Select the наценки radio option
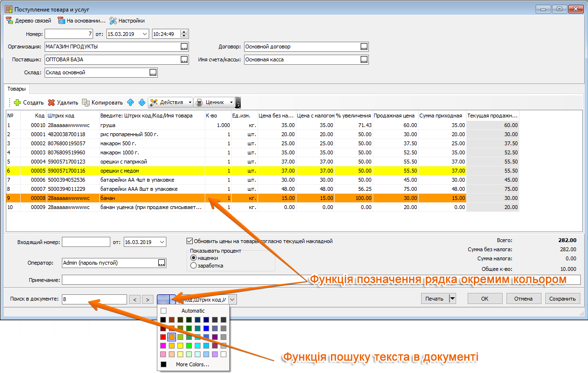The height and width of the screenshot is (373, 588). (x=193, y=258)
